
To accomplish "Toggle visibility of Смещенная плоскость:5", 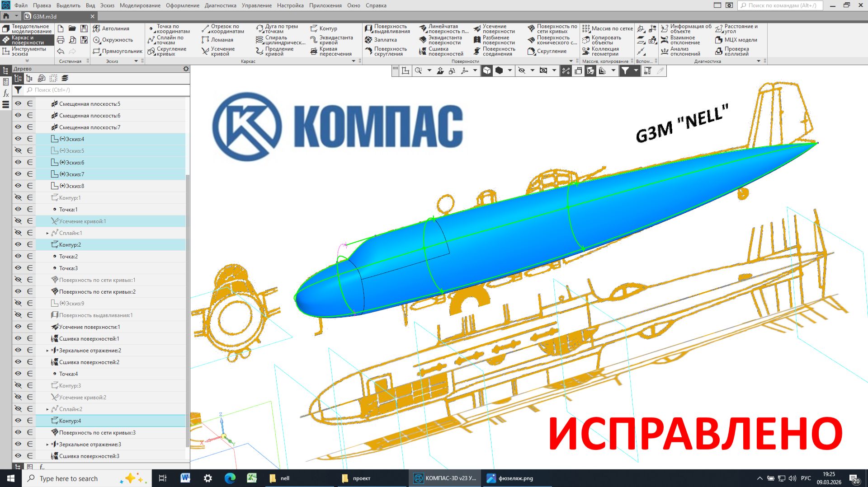I will pyautogui.click(x=18, y=103).
